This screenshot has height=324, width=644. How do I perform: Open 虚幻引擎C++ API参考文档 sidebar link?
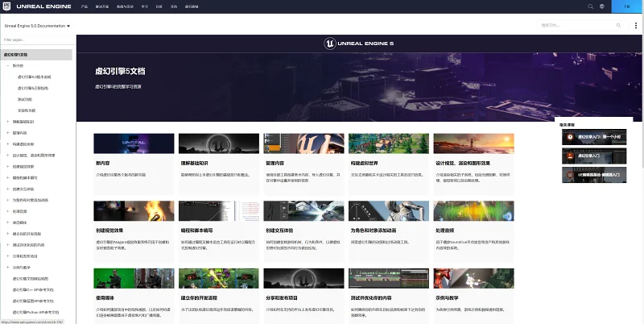point(33,290)
